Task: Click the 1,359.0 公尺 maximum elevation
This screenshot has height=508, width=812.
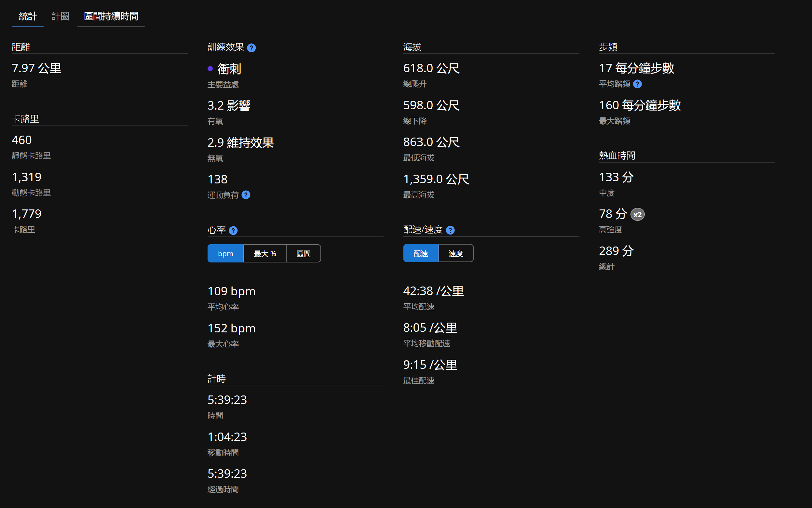Action: point(436,179)
